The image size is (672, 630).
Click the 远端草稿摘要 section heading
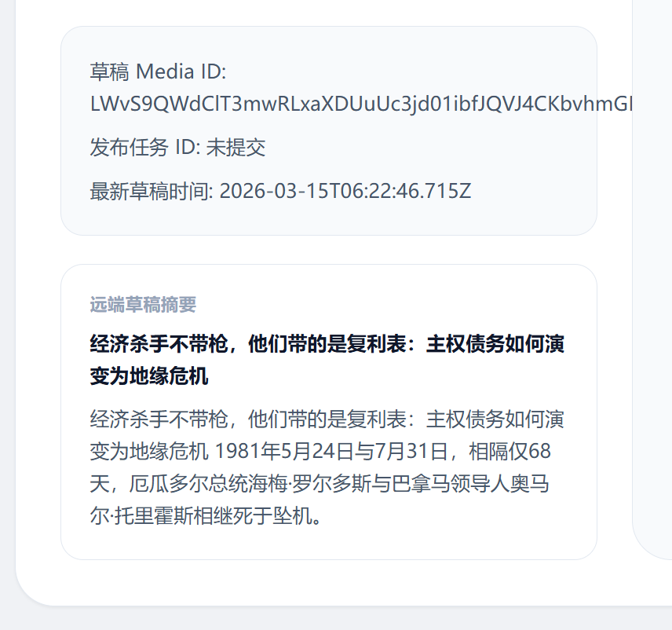(x=143, y=305)
